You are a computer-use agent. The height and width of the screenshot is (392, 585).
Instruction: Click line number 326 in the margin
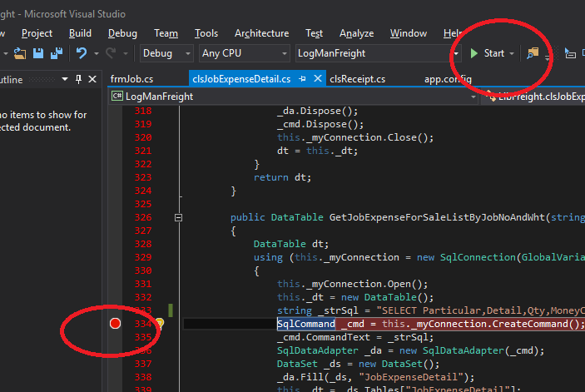[x=143, y=217]
